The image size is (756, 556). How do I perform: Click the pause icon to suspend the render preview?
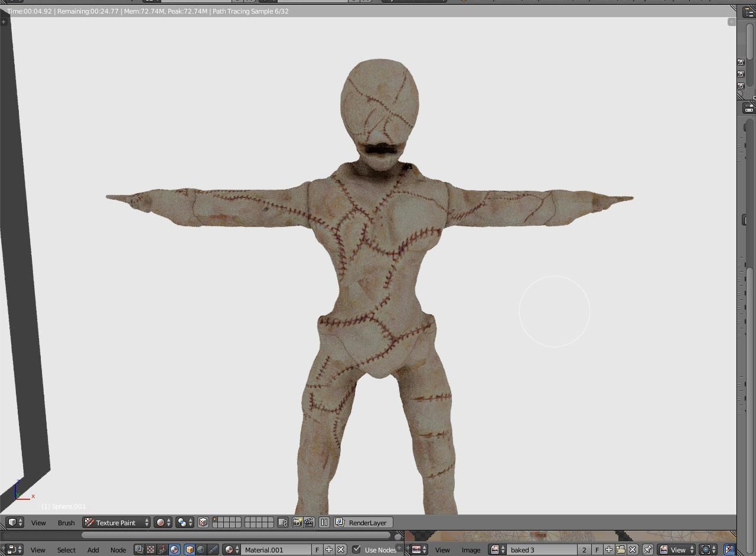pos(324,522)
